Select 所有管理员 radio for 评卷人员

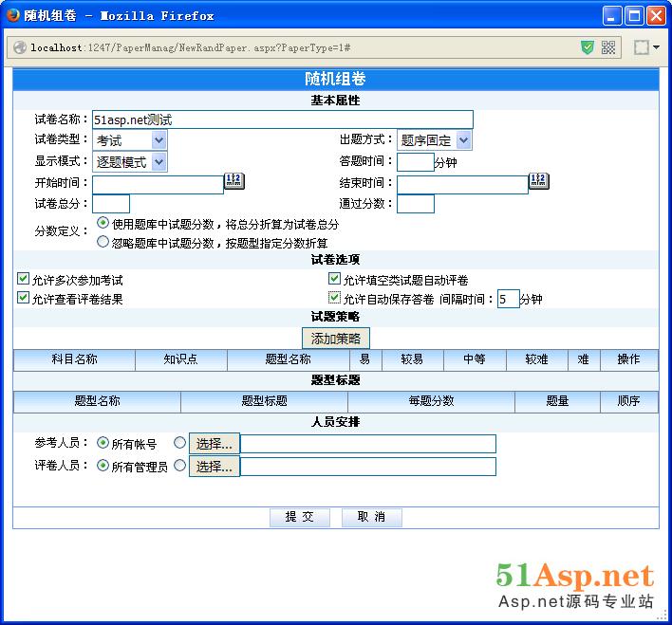click(x=103, y=466)
